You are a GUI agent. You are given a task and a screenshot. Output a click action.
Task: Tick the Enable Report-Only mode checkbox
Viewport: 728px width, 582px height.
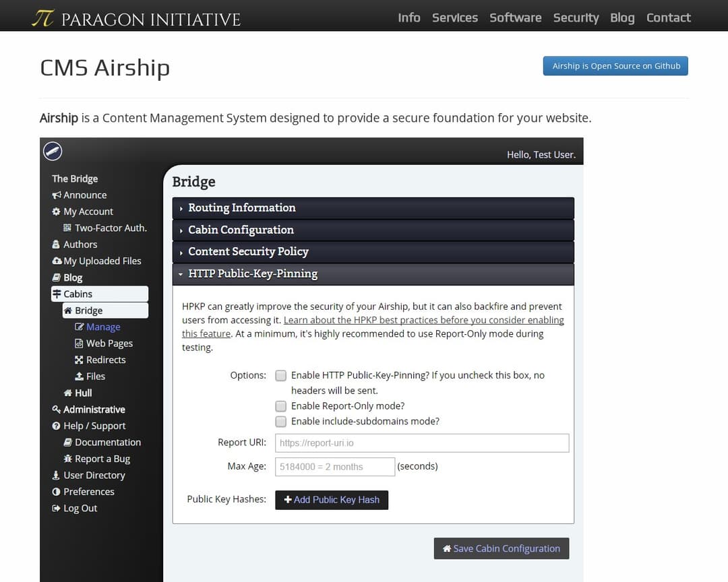pyautogui.click(x=280, y=406)
